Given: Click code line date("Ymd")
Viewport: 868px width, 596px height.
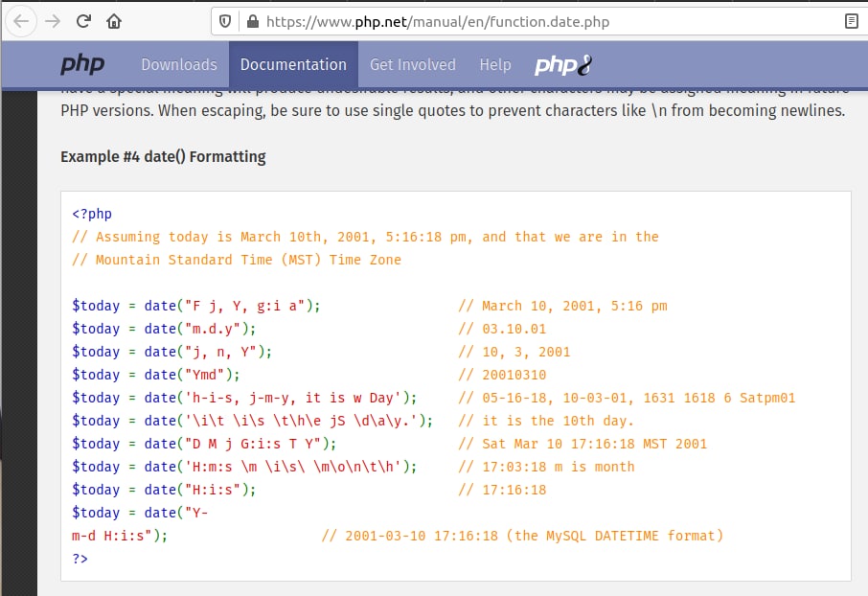Looking at the screenshot, I should click(x=155, y=375).
